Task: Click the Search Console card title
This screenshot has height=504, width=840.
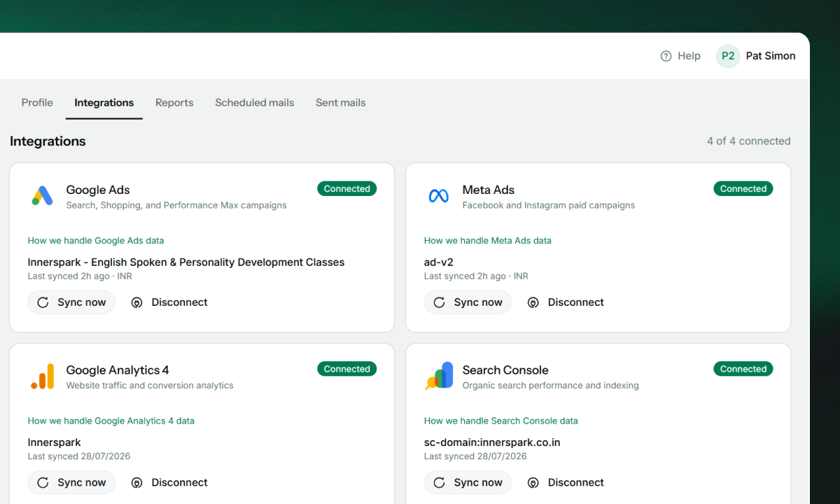Action: [505, 370]
